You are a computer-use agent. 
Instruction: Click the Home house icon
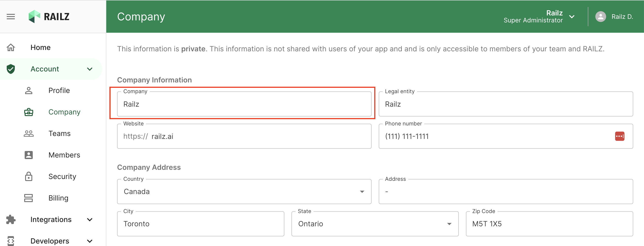11,47
